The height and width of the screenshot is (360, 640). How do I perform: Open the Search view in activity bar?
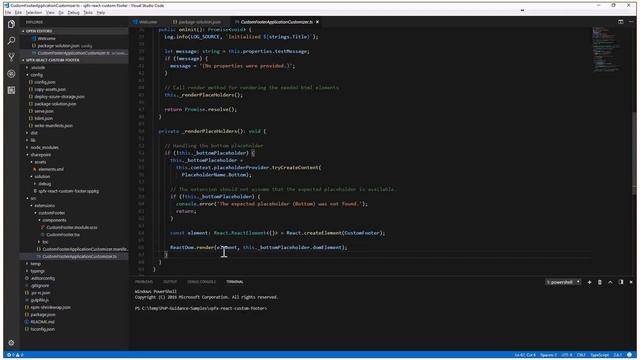pos(11,40)
